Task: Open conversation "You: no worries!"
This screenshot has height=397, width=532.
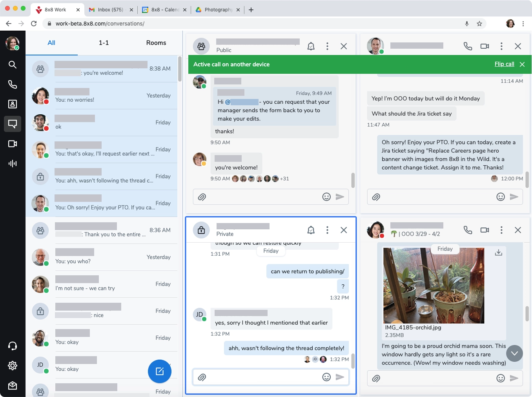Action: [101, 96]
